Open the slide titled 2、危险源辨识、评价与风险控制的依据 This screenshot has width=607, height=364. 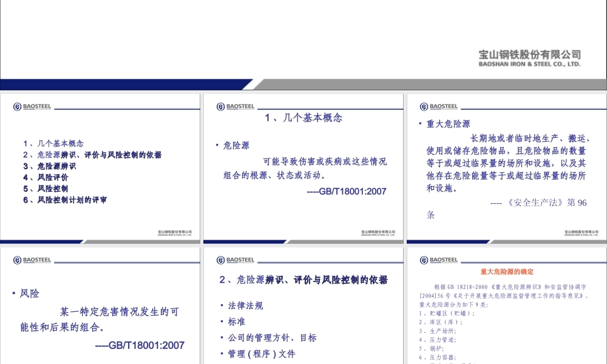303,306
